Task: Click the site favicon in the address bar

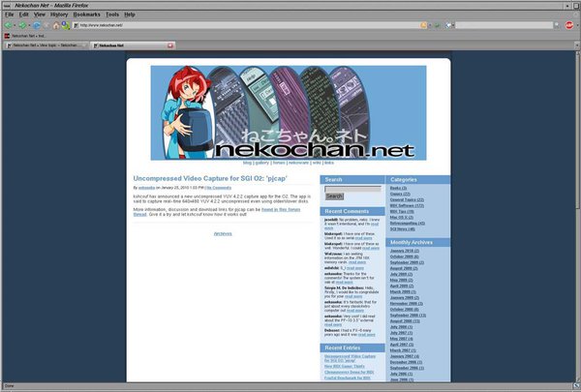Action: pos(76,25)
